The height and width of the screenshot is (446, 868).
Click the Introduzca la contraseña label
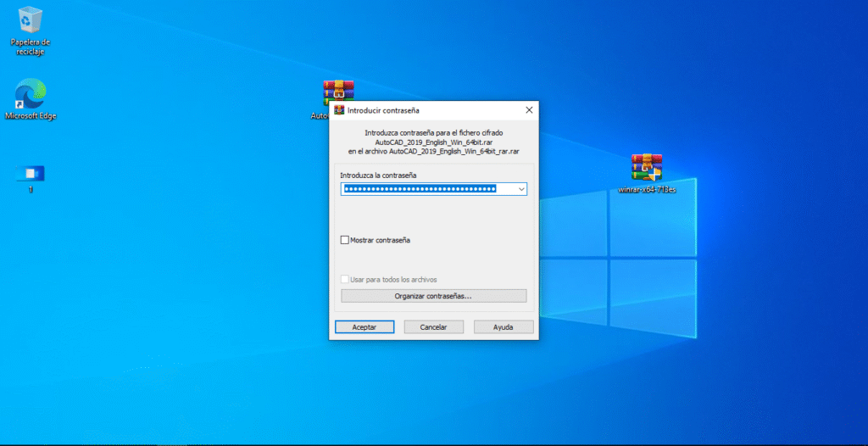pos(378,175)
